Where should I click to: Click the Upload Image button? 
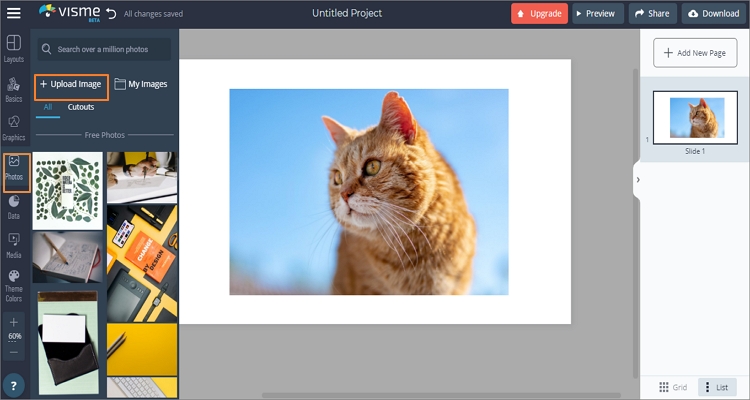[72, 87]
